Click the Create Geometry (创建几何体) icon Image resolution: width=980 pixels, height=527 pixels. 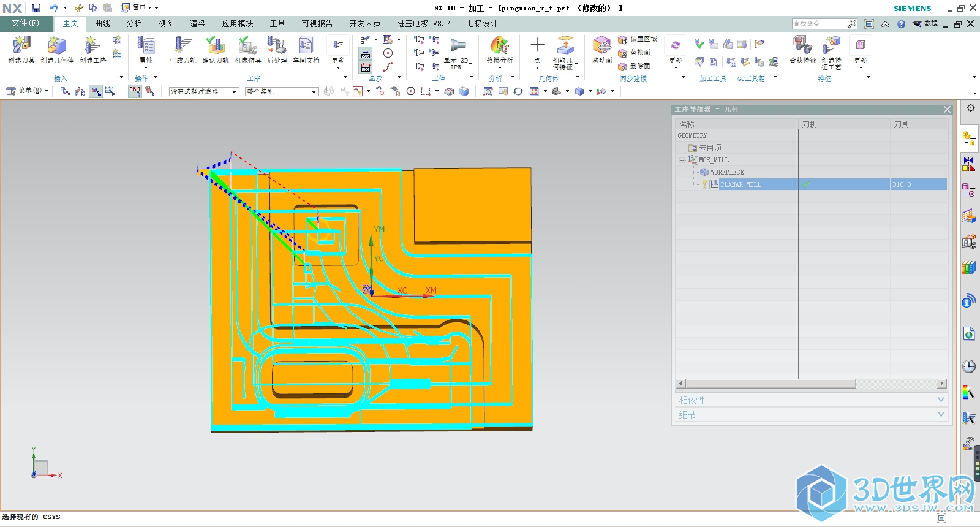click(x=57, y=49)
